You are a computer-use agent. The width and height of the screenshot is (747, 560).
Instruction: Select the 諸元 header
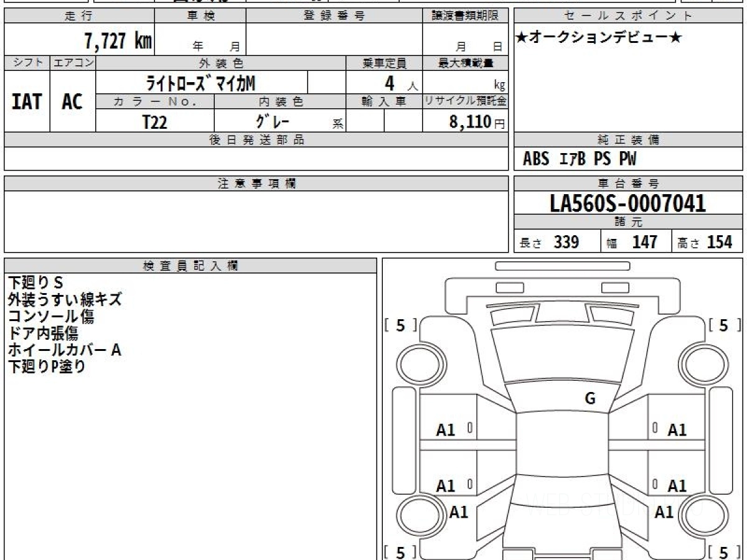tap(629, 222)
